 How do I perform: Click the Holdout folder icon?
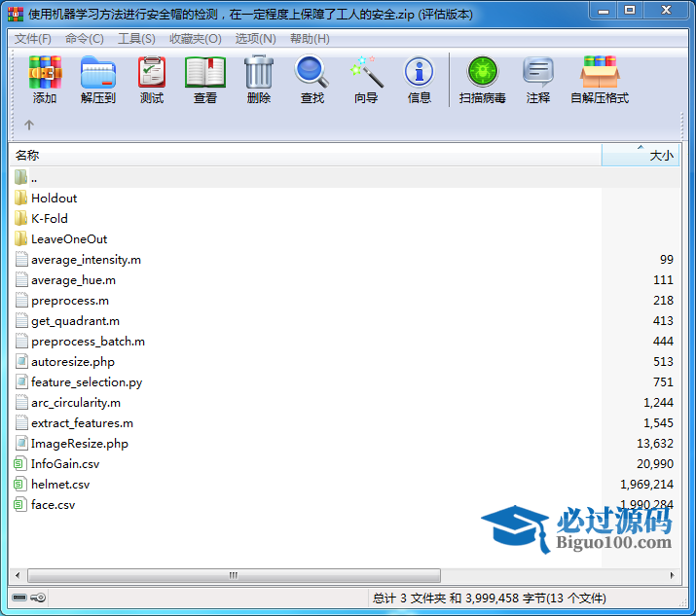(20, 198)
